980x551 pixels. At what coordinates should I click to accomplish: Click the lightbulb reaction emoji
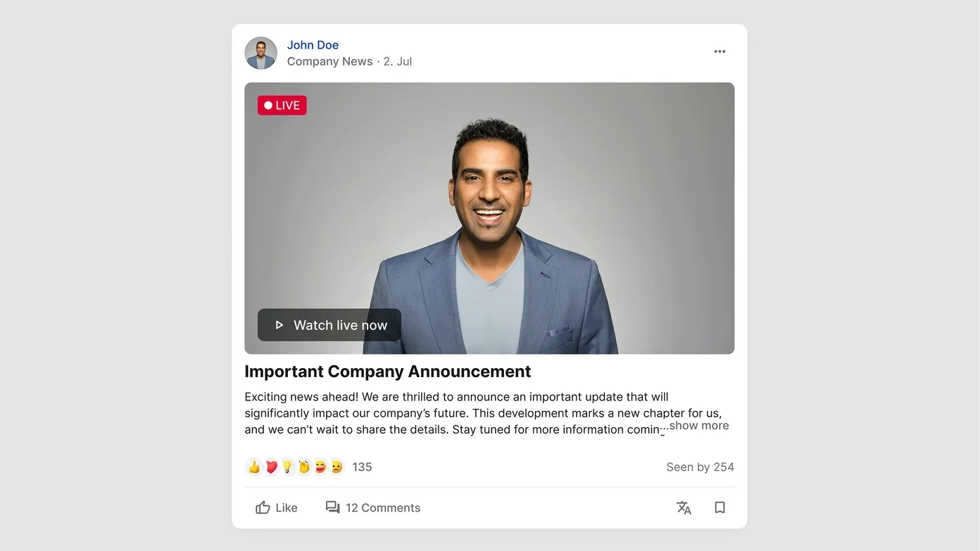click(287, 467)
